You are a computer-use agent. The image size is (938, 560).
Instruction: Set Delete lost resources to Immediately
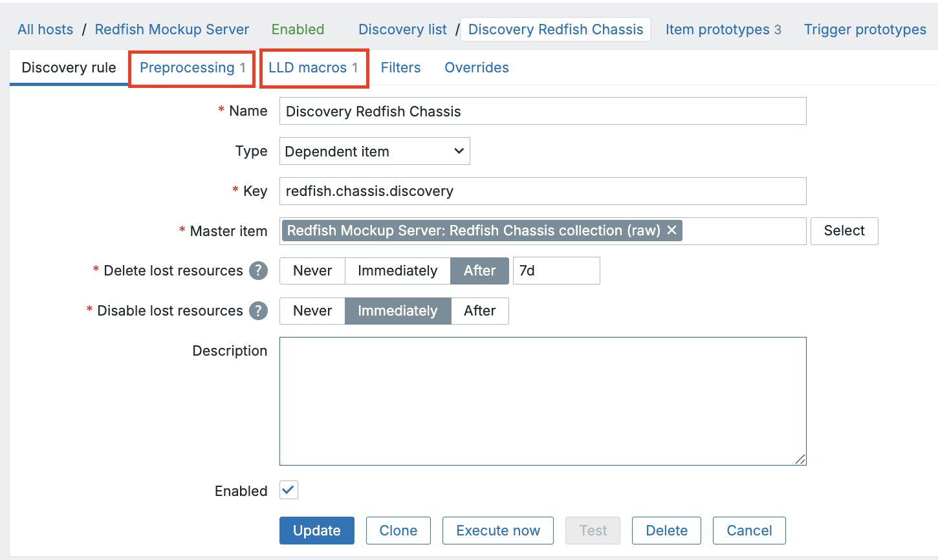[x=397, y=270]
